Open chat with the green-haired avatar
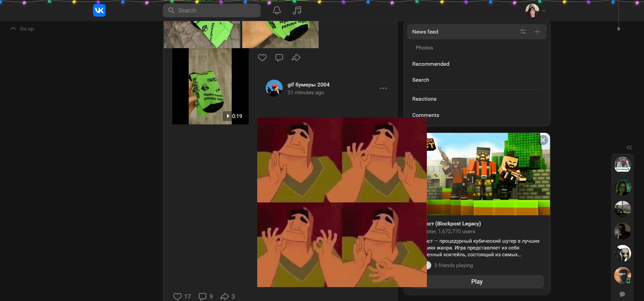The width and height of the screenshot is (644, 301). [623, 187]
